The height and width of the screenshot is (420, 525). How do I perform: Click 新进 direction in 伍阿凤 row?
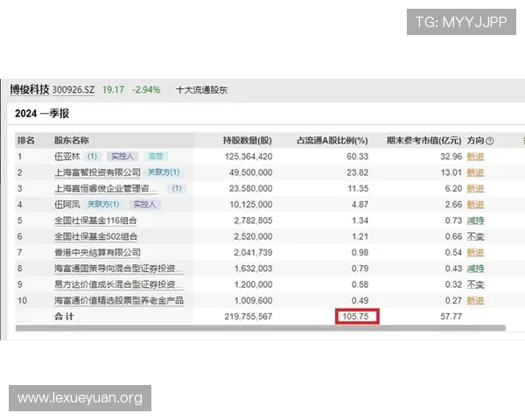475,204
